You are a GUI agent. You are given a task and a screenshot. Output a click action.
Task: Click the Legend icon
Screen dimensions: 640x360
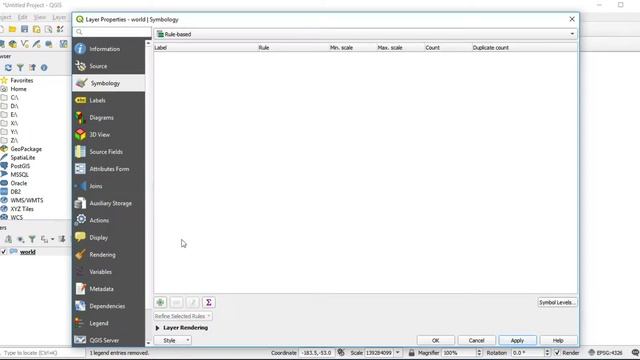80,323
